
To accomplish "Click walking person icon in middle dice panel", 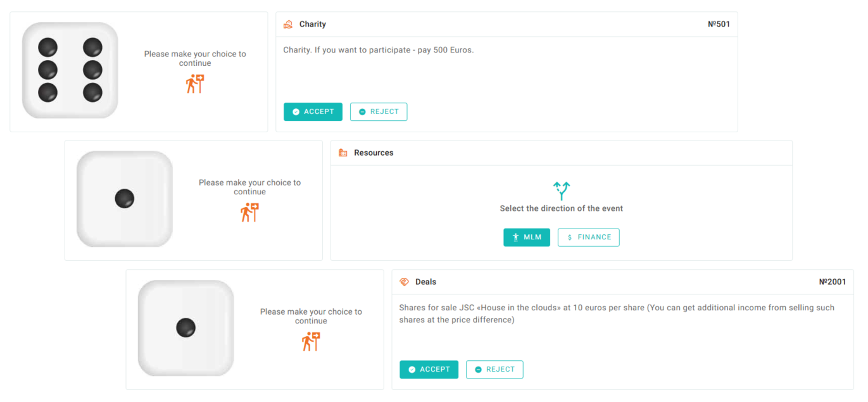I will pyautogui.click(x=249, y=212).
